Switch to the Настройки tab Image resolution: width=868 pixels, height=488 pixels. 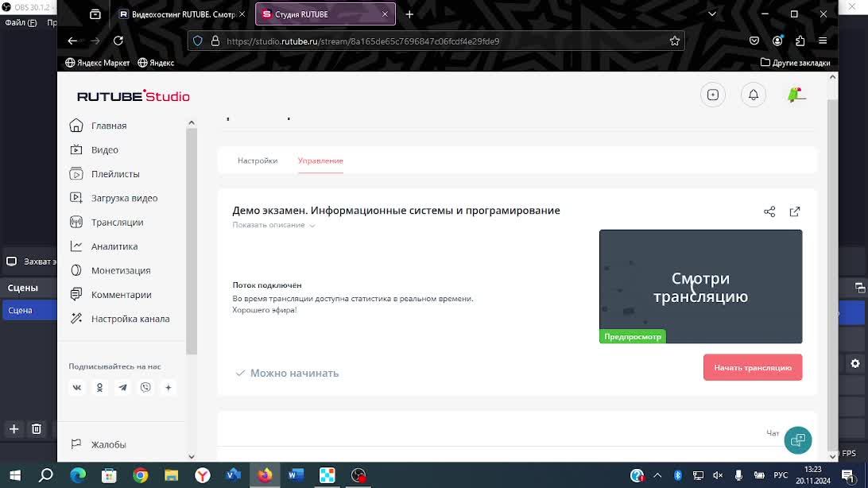258,161
